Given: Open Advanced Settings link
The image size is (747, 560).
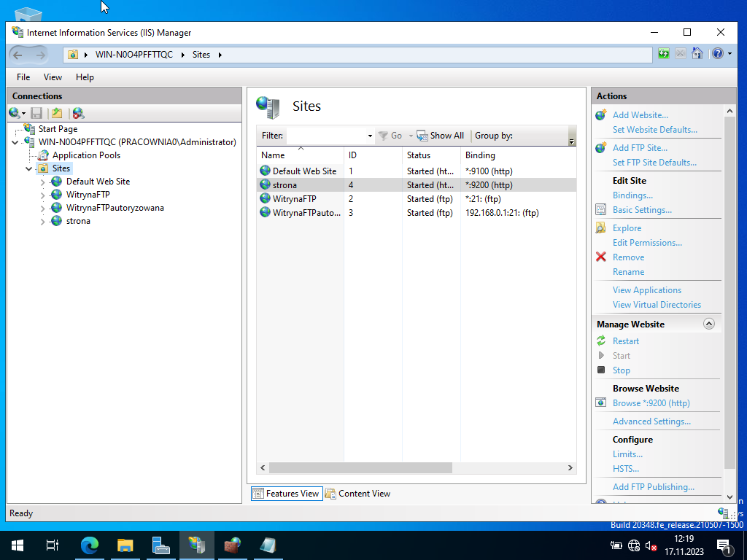Looking at the screenshot, I should 651,421.
